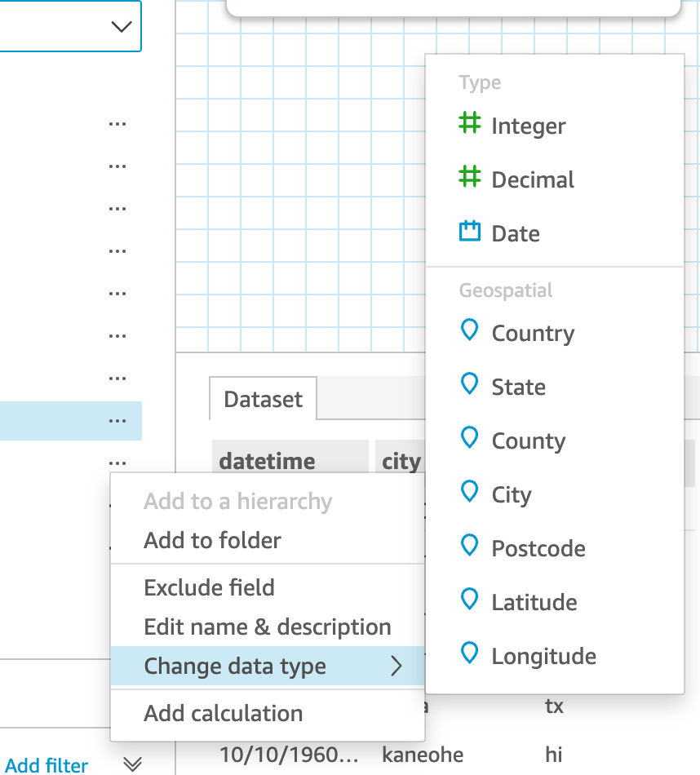Open ellipsis menu on the highlighted field
700x775 pixels.
click(x=117, y=421)
